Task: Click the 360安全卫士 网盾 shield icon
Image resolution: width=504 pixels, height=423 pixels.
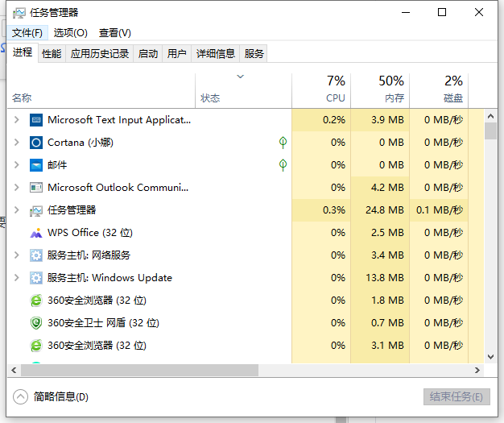Action: pyautogui.click(x=36, y=323)
